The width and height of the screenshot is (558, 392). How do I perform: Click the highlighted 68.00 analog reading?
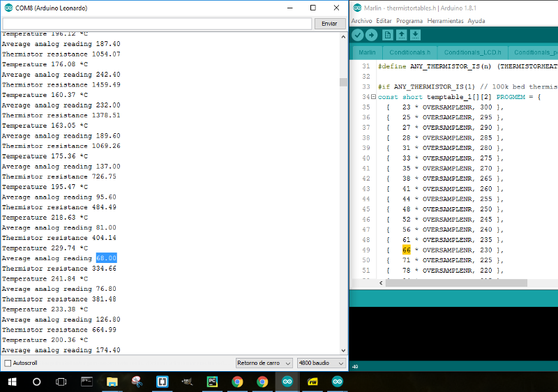coord(107,258)
